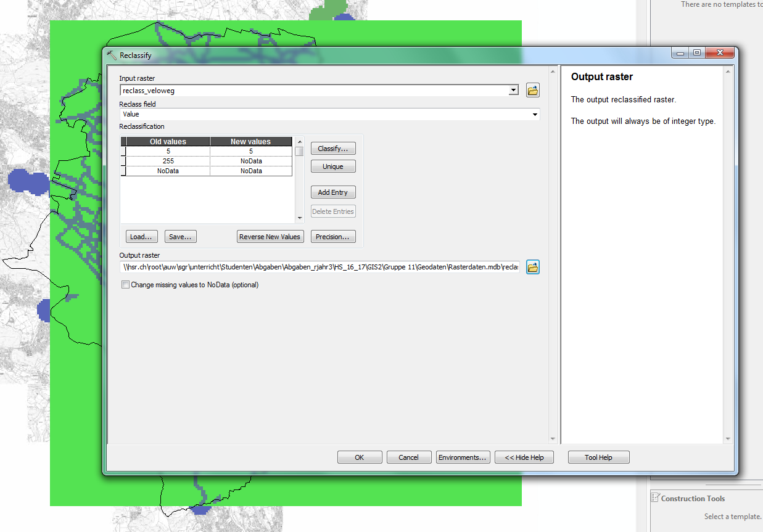Collapse help panel with Hide Help
763x532 pixels.
tap(524, 457)
